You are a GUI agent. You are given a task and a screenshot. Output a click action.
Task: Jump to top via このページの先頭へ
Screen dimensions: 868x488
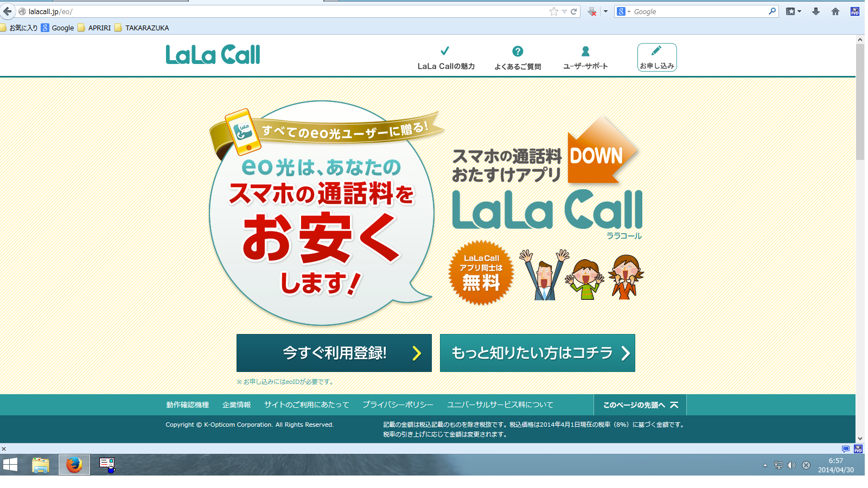[x=640, y=405]
